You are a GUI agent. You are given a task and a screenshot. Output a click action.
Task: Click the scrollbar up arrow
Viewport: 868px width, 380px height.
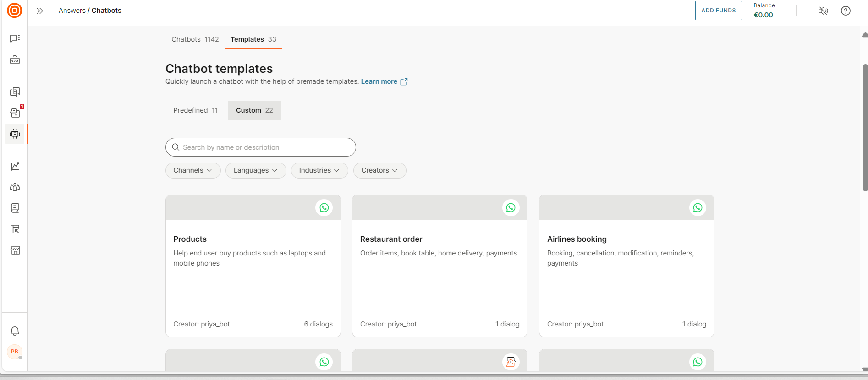865,35
